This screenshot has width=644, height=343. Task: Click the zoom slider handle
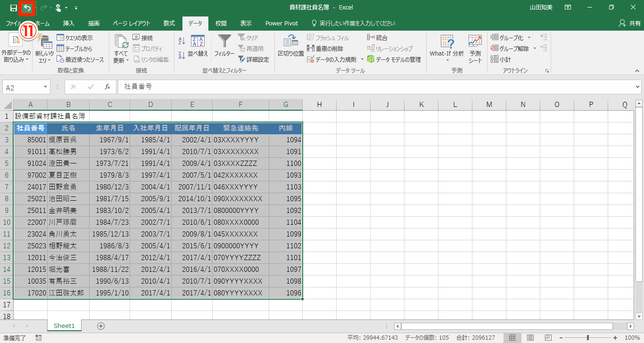coord(587,338)
